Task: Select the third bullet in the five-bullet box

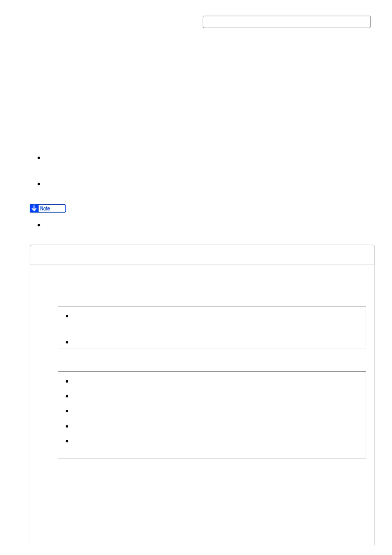Action: (x=67, y=411)
